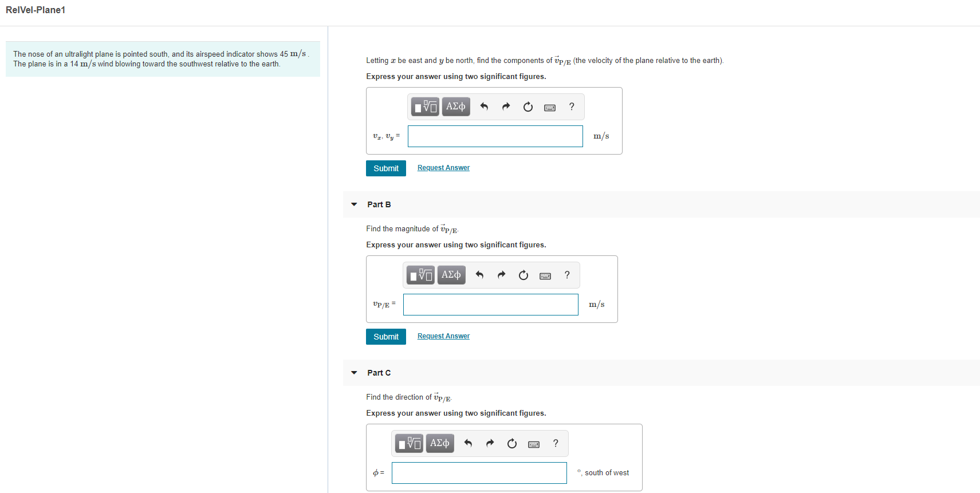Viewport: 980px width, 493px height.
Task: Show keyboard shortcuts in Part B toolbar
Action: (x=545, y=276)
